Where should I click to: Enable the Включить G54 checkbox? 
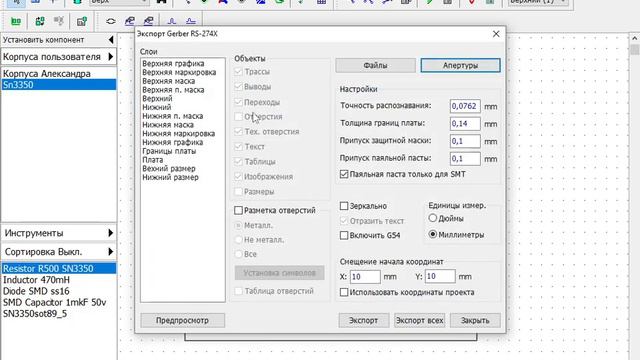click(x=344, y=236)
